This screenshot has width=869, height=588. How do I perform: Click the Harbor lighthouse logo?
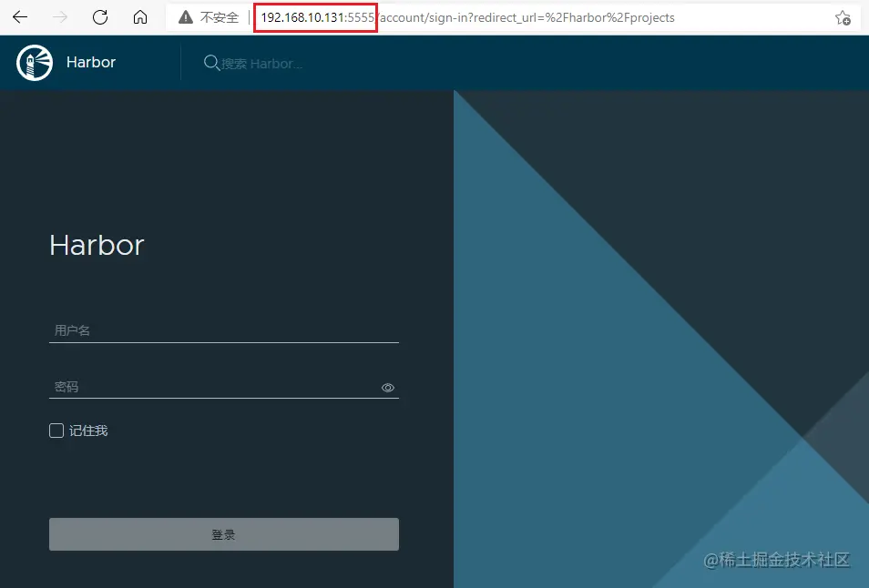coord(35,63)
